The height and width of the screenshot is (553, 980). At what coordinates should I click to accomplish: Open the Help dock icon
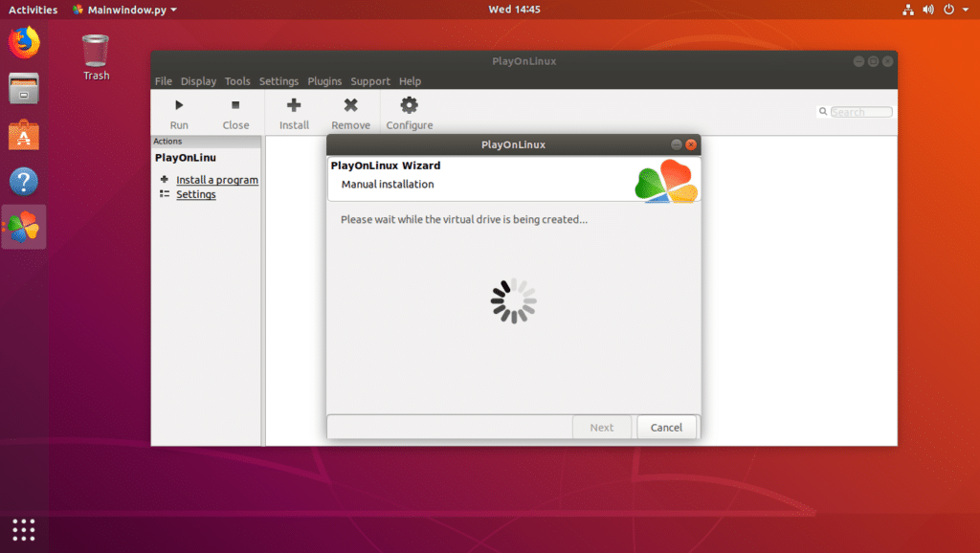[24, 181]
